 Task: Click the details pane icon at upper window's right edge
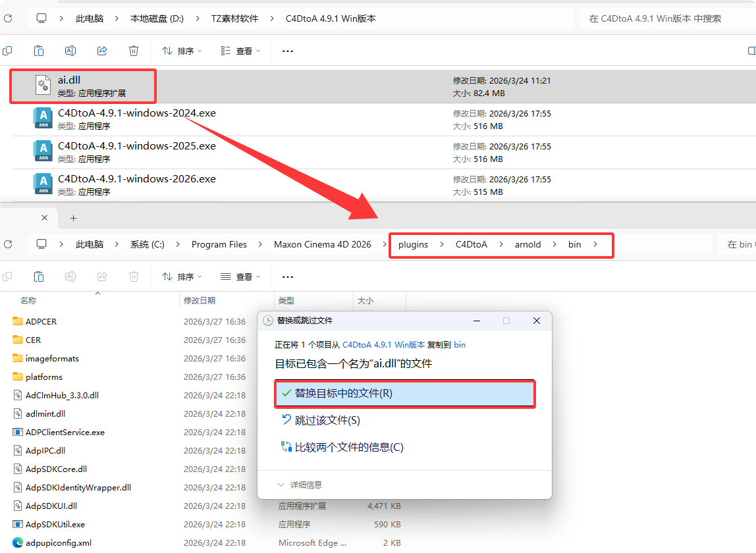(x=751, y=51)
